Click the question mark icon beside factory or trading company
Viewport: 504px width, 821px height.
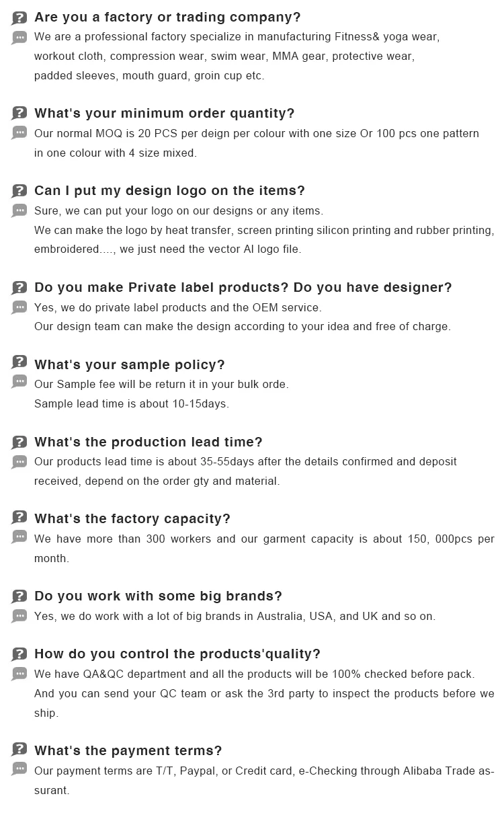[19, 17]
